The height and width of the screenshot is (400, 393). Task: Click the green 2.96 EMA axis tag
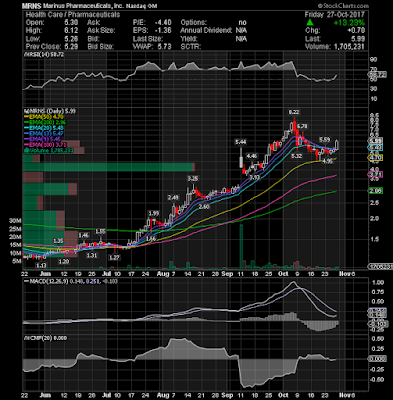tap(376, 191)
